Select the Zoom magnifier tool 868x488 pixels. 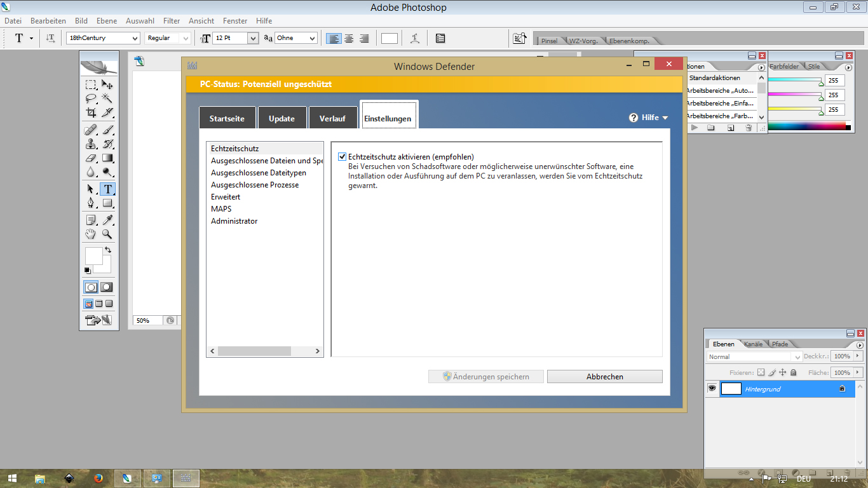click(x=107, y=234)
